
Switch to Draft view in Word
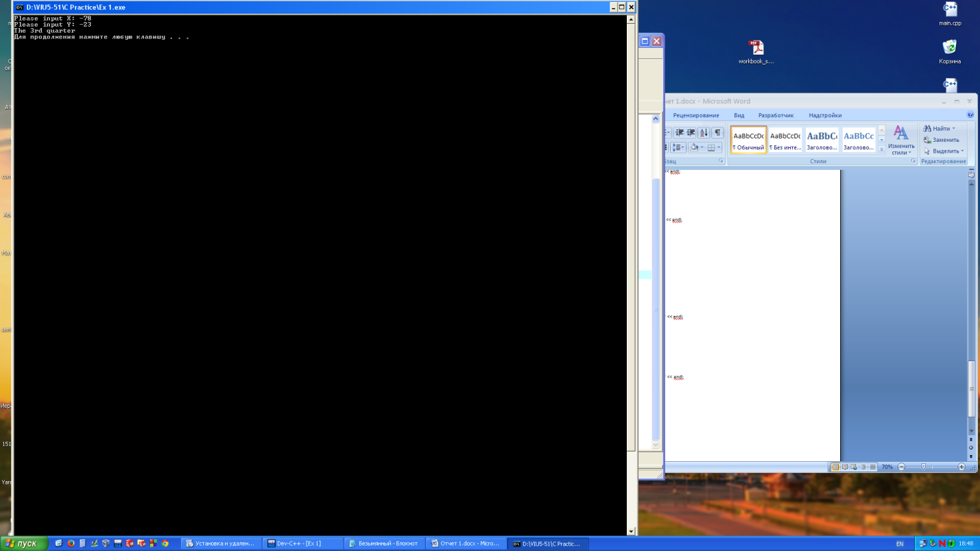pos(872,467)
